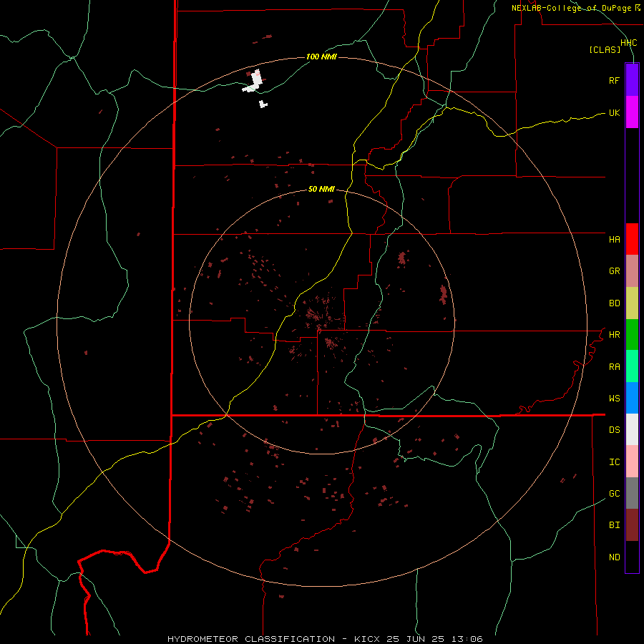Click the DS white legend swatch
Screen dimensions: 644x644
point(632,429)
